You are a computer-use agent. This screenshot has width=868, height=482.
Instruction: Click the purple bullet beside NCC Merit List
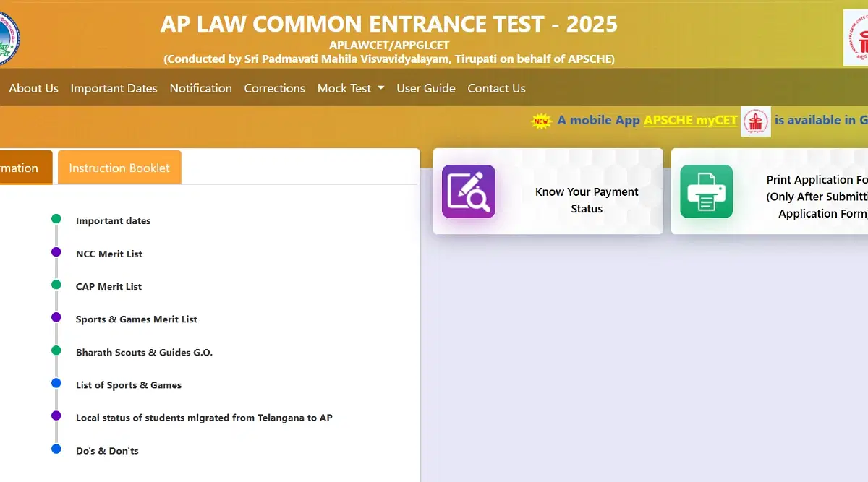pos(56,251)
